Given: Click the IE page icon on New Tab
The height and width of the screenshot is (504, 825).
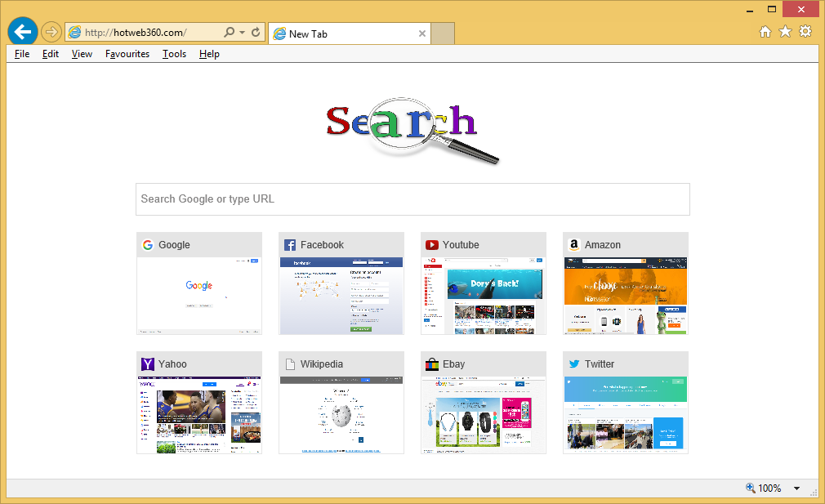Looking at the screenshot, I should pos(279,33).
